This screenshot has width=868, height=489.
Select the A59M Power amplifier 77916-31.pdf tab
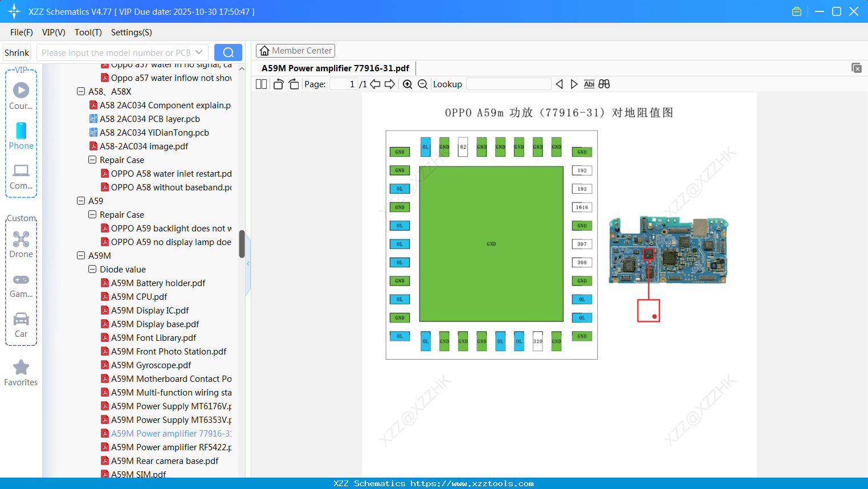tap(336, 68)
